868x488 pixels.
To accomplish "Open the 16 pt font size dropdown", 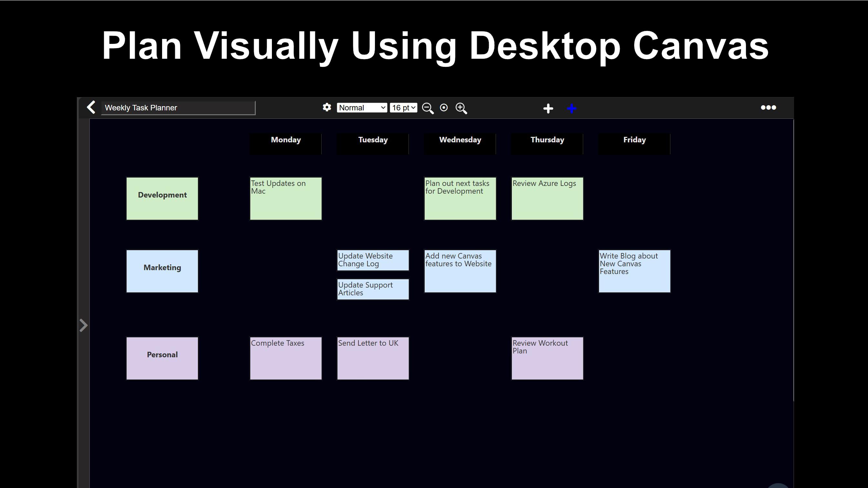I will (x=403, y=108).
